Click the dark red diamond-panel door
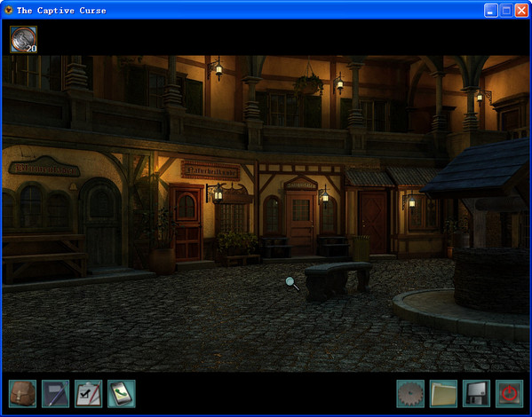532x417 pixels. tap(373, 222)
